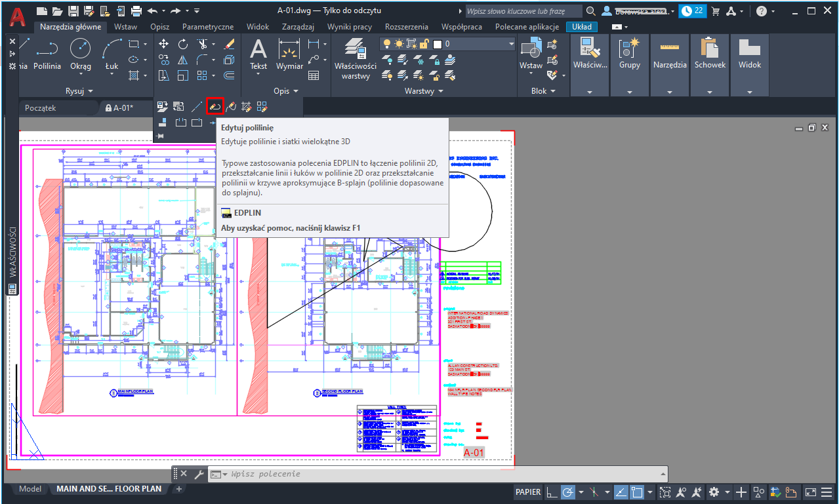The width and height of the screenshot is (839, 504).
Task: Toggle polar tracking in status bar
Action: pos(568,492)
